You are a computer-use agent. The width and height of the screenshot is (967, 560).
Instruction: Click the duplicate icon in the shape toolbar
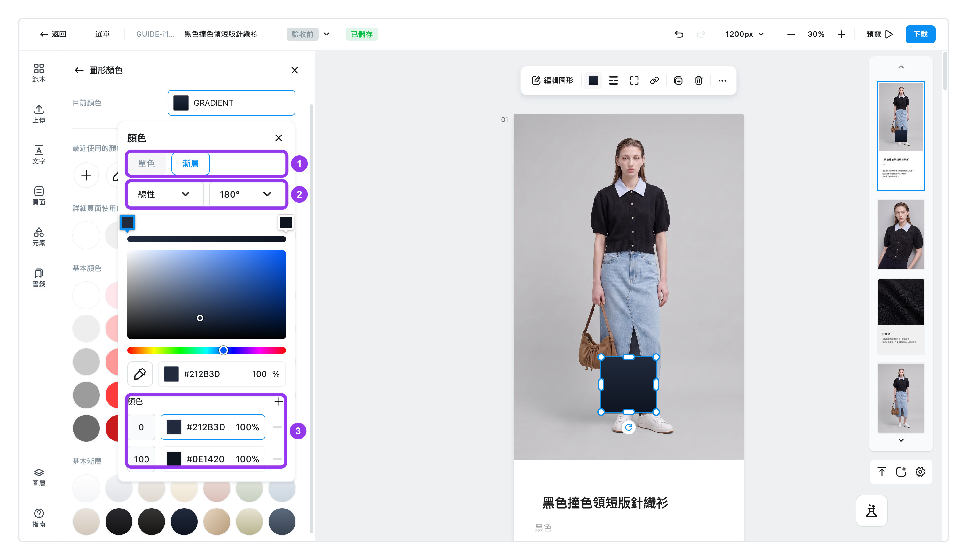(x=678, y=81)
